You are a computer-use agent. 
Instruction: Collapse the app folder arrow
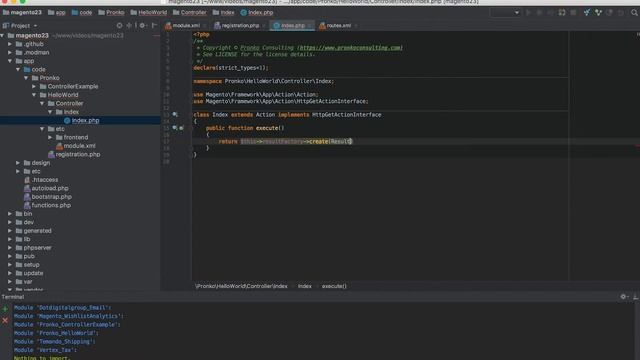10,61
